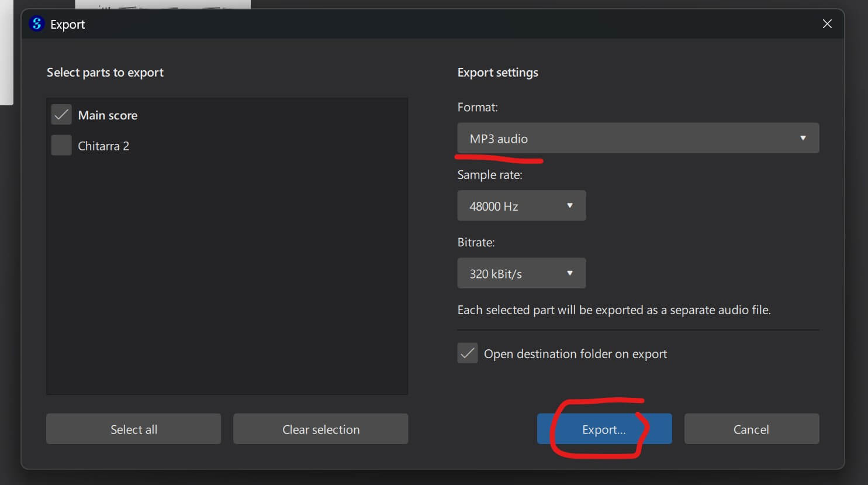Click the blue Export... button
868x485 pixels.
click(604, 429)
